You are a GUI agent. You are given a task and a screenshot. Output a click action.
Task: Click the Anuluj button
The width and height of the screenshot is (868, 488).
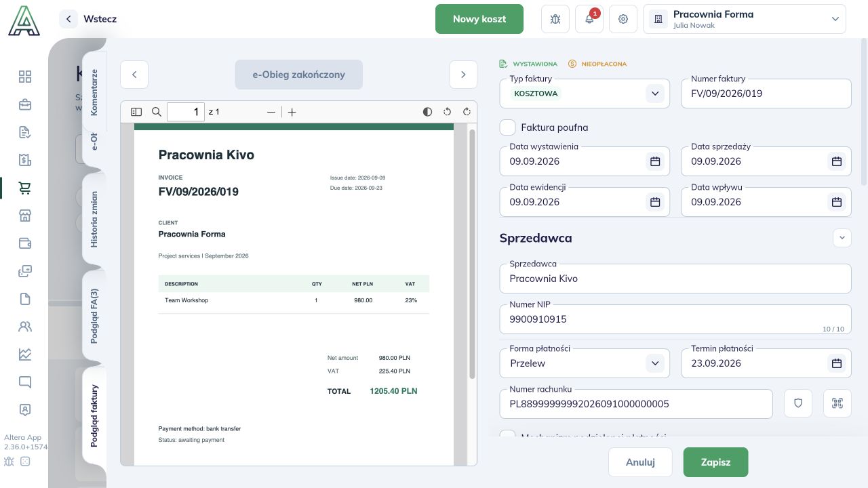pyautogui.click(x=640, y=462)
